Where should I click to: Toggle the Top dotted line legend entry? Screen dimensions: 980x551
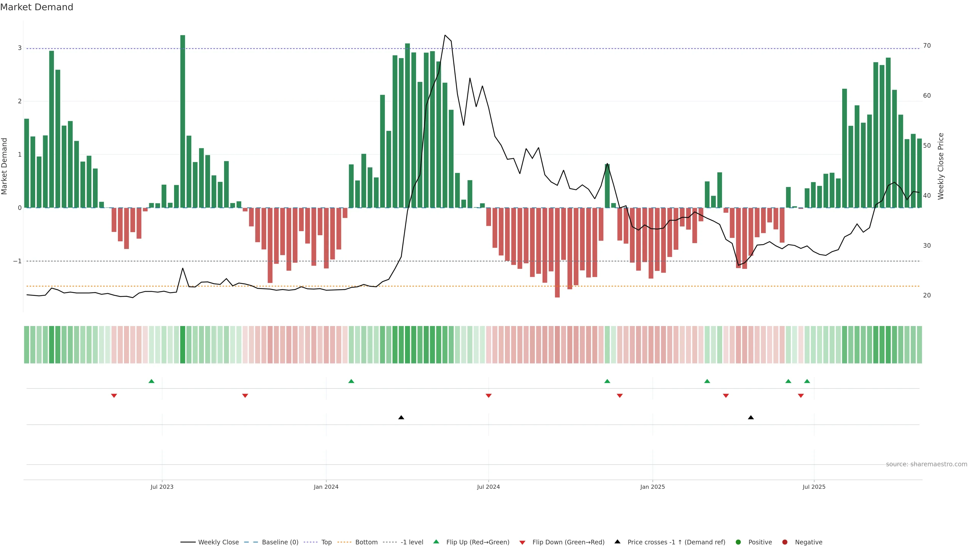[x=326, y=542]
